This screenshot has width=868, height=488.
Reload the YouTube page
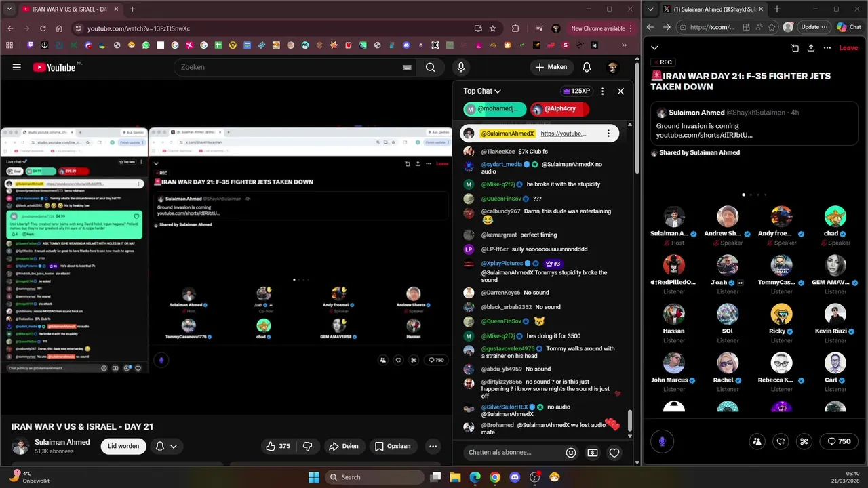43,28
